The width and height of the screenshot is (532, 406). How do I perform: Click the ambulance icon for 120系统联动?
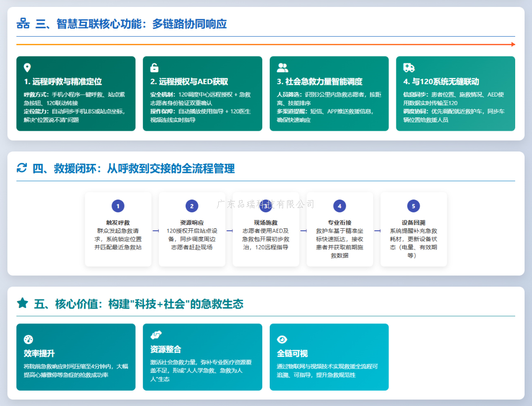click(409, 68)
